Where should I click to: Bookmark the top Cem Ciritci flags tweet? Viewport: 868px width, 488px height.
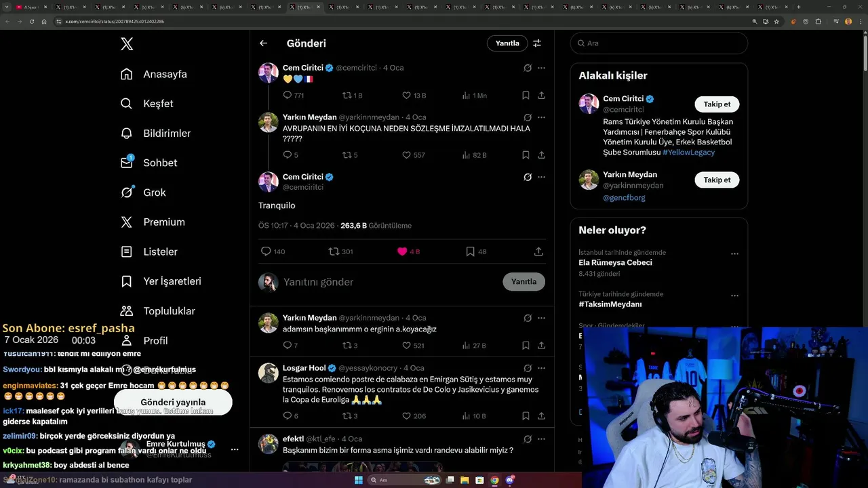click(526, 96)
